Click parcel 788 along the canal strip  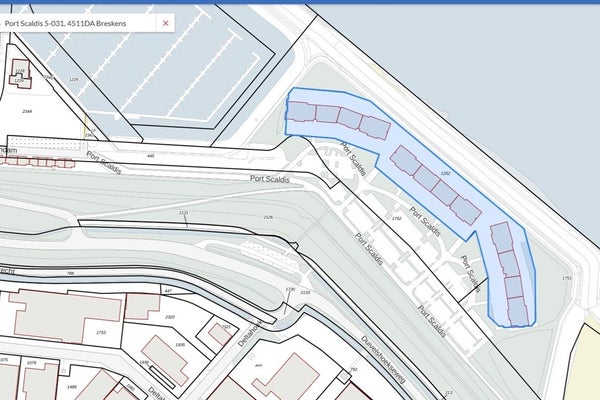point(70,274)
